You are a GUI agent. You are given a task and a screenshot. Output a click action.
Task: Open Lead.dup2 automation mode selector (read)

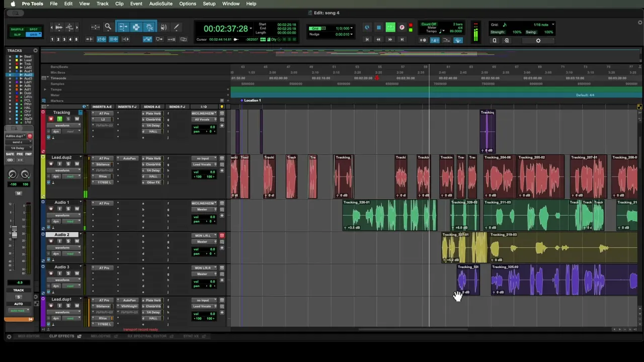pos(70,176)
